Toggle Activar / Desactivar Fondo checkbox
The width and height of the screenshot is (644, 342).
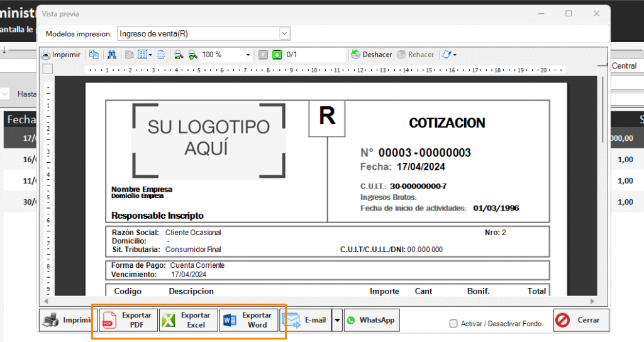click(x=453, y=324)
